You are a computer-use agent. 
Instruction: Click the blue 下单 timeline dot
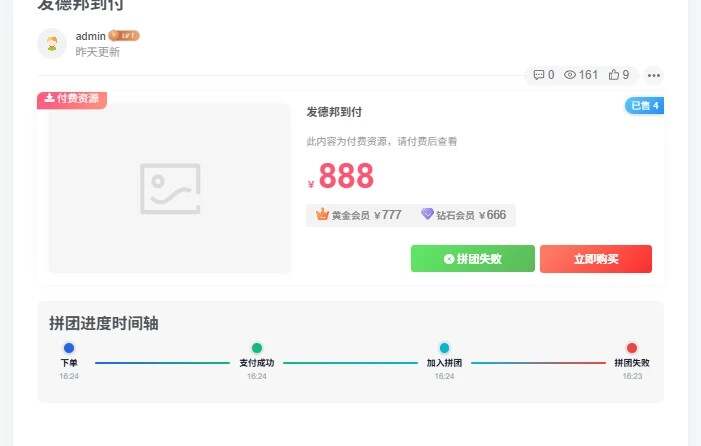tap(69, 348)
